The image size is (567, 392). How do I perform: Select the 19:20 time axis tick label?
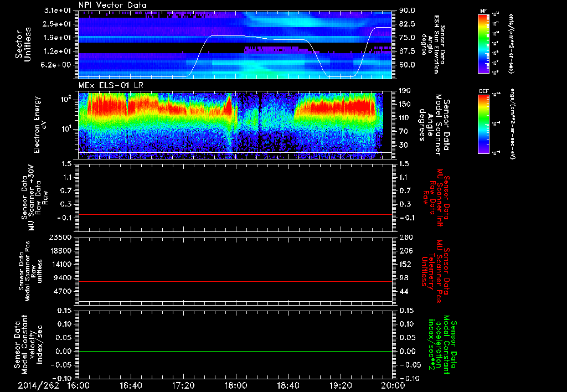pos(340,386)
